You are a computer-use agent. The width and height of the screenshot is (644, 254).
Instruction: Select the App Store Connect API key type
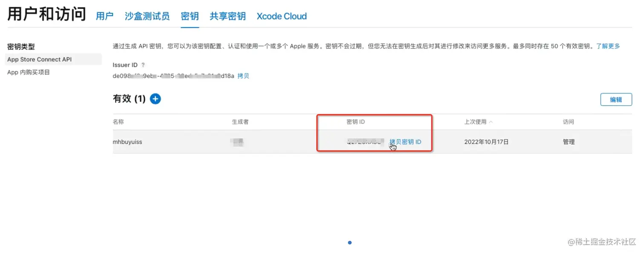coord(39,59)
